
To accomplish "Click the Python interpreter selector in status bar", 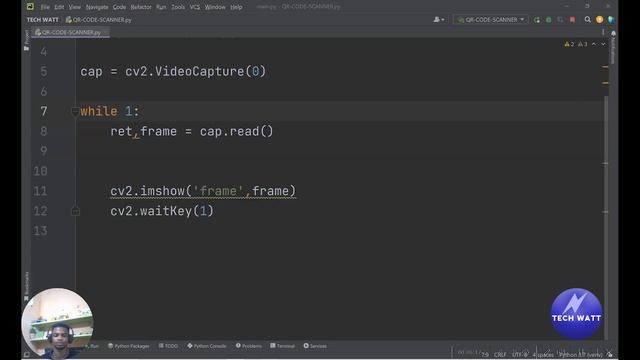I will coord(581,355).
